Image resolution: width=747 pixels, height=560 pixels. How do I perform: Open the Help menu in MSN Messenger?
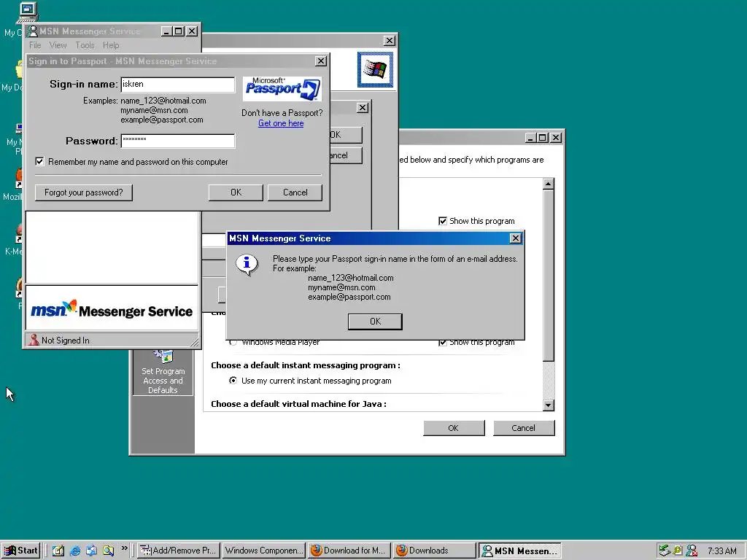[111, 45]
